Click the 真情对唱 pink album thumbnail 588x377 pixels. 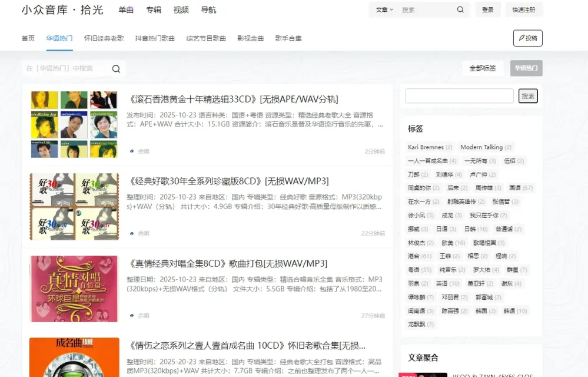(x=74, y=289)
